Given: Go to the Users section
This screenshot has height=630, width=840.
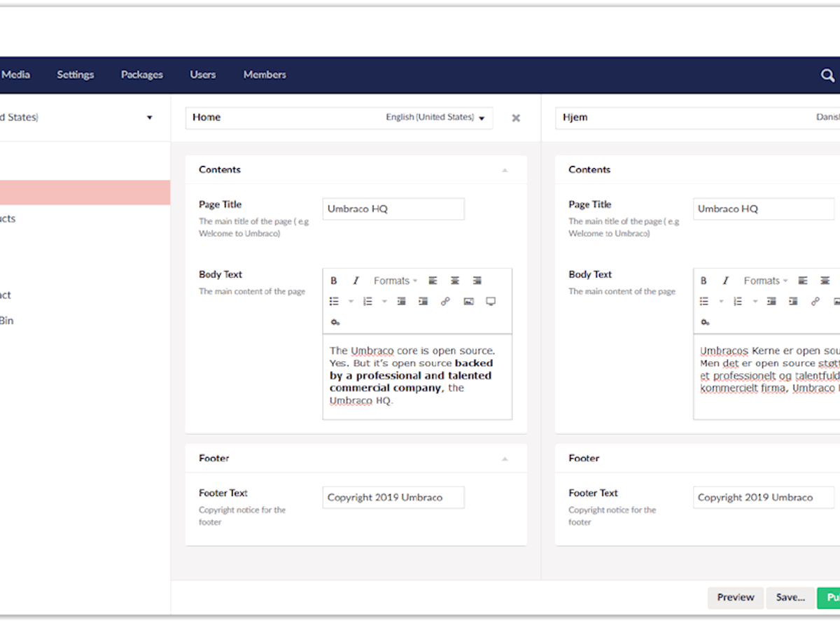Looking at the screenshot, I should click(203, 75).
